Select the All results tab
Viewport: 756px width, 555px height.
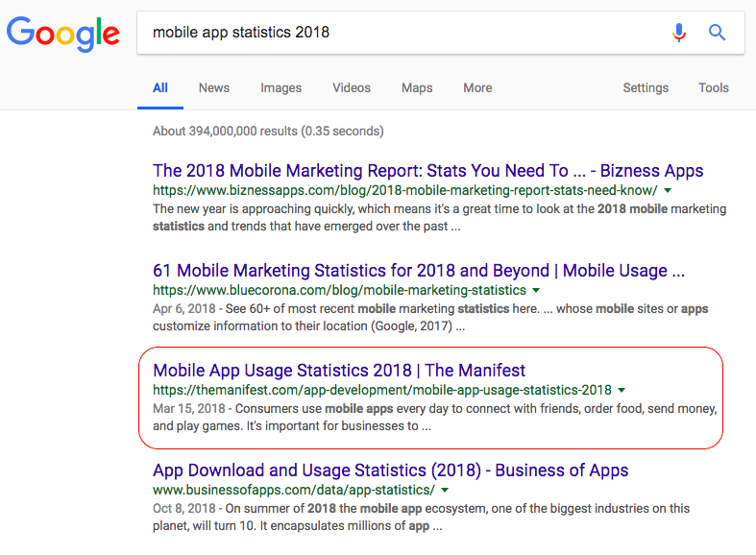pyautogui.click(x=160, y=87)
